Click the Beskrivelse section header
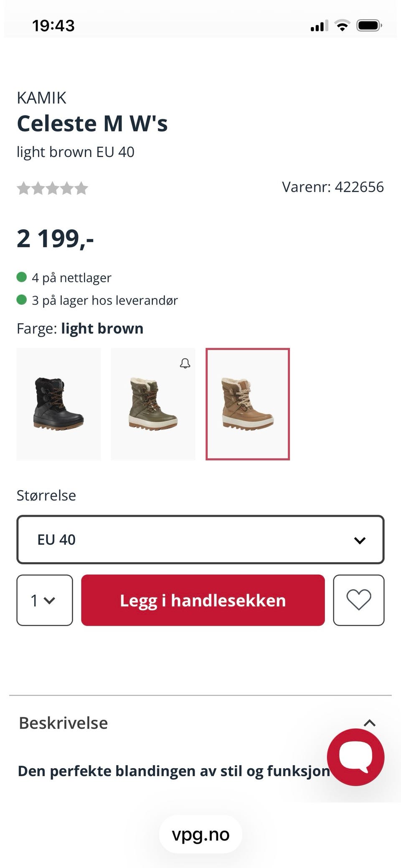401x868 pixels. (x=63, y=722)
